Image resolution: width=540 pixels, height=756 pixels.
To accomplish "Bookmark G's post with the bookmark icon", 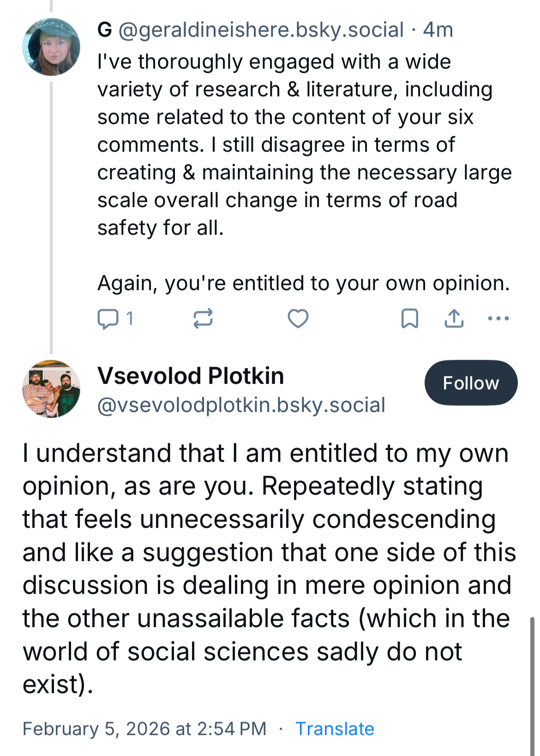I will (x=410, y=319).
